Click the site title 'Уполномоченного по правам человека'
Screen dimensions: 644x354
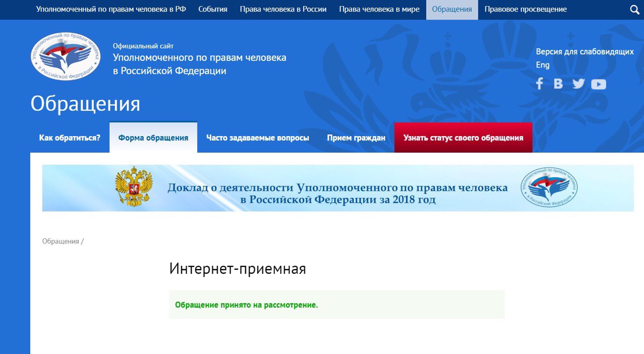point(200,57)
